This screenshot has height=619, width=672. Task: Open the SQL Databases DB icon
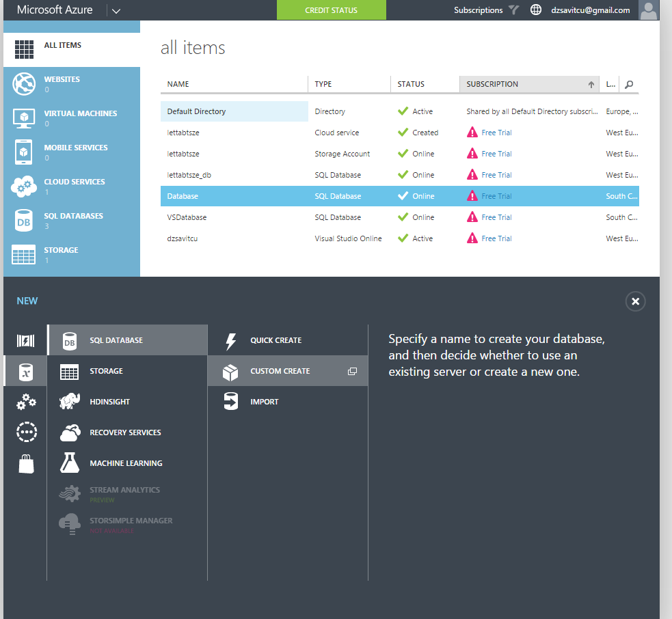click(23, 220)
